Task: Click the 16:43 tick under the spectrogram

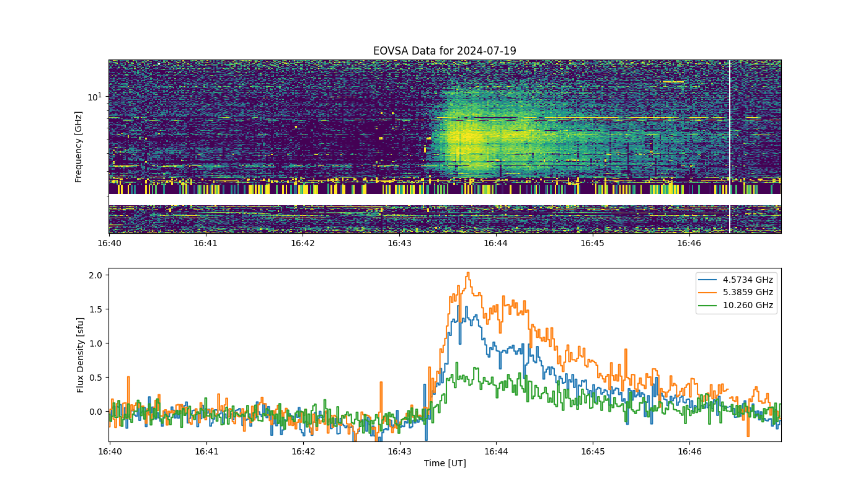Action: [399, 244]
